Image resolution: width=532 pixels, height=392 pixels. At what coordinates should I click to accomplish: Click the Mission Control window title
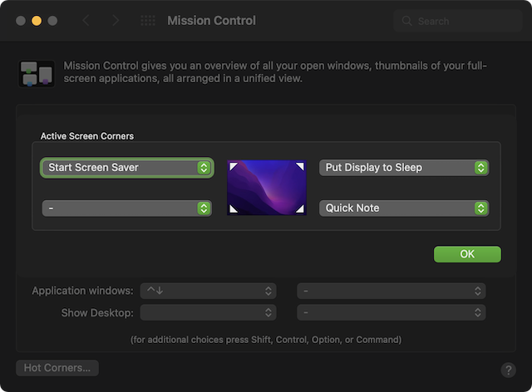point(211,21)
